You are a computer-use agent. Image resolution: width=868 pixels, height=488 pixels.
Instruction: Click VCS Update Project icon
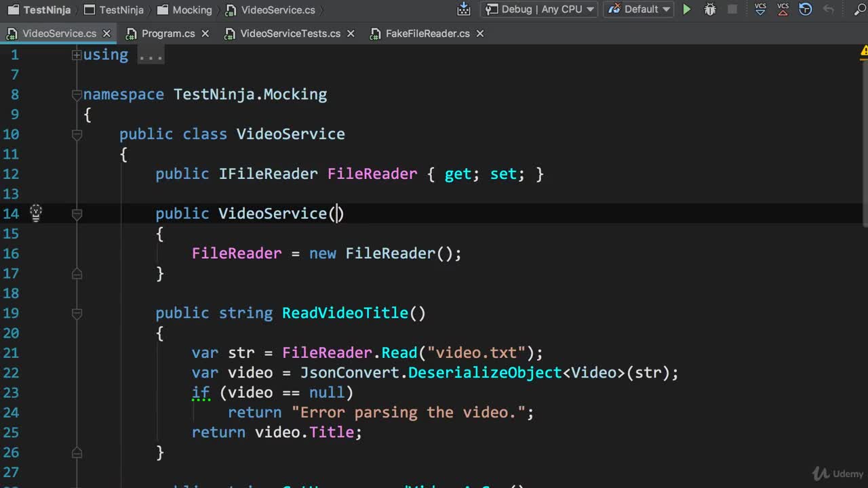pyautogui.click(x=761, y=9)
